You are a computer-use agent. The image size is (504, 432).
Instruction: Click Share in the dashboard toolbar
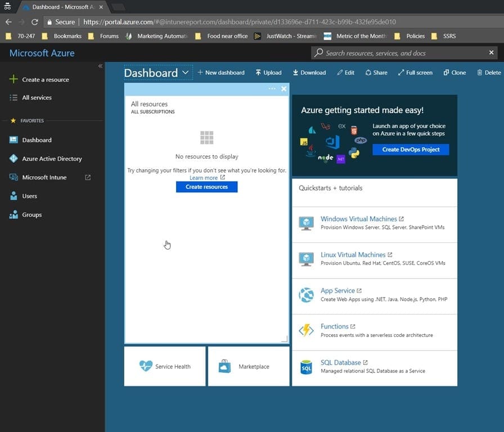(x=376, y=73)
